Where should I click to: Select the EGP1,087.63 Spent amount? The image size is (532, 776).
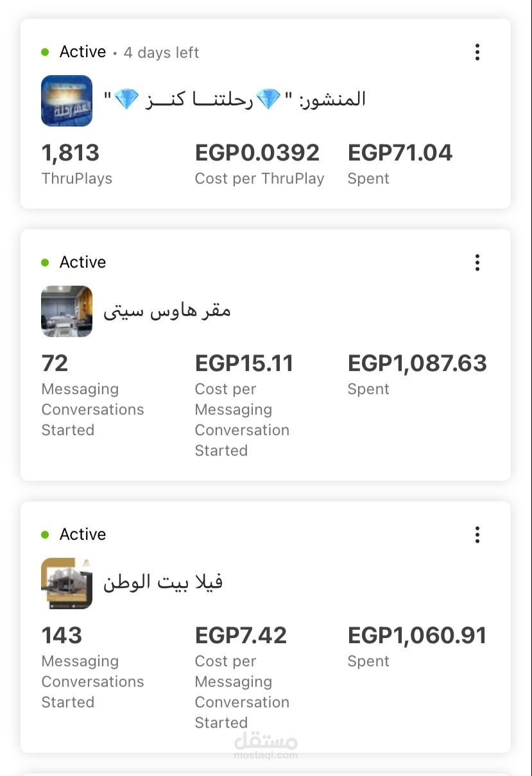(x=417, y=374)
